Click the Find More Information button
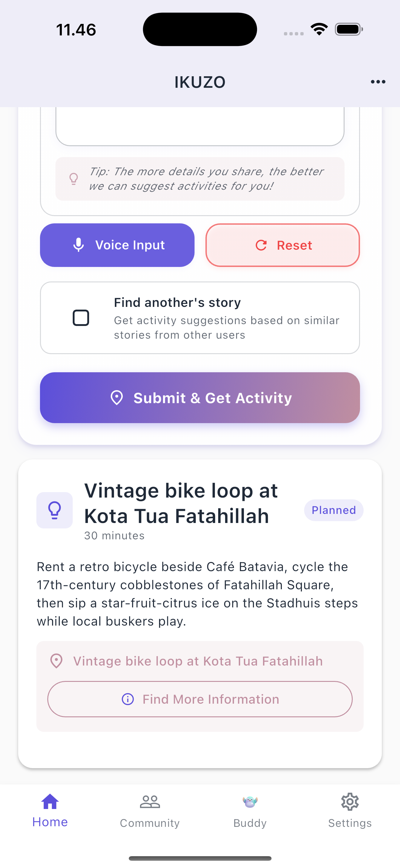 (x=200, y=699)
